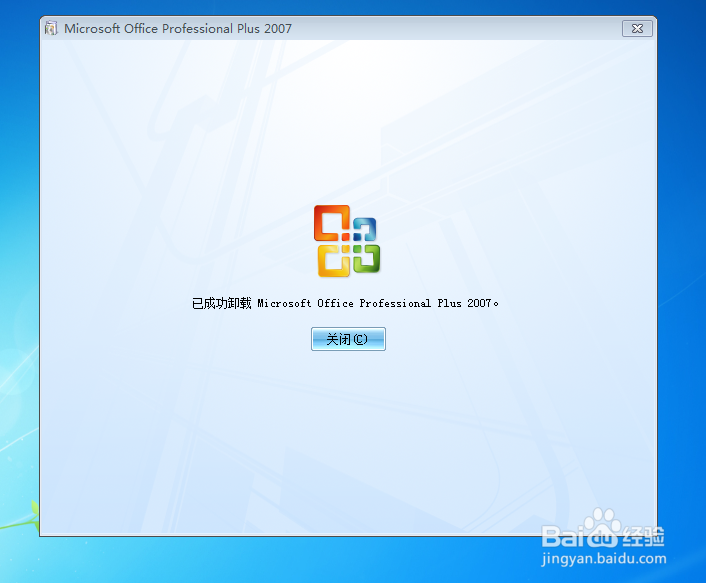Click the window title 'Microsoft Office Professional Plus 2007'

coord(178,29)
